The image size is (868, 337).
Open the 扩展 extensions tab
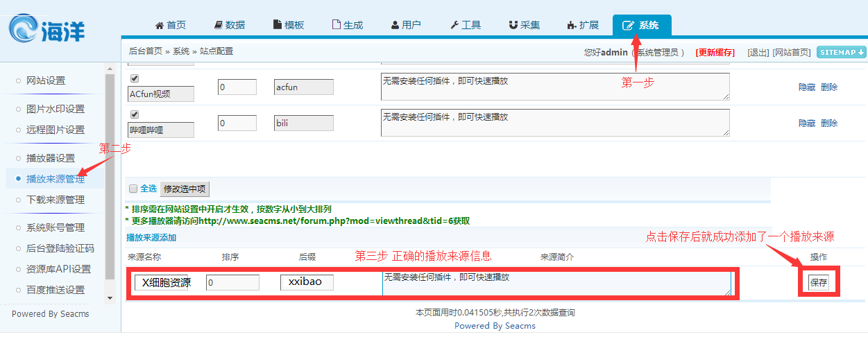pyautogui.click(x=583, y=25)
